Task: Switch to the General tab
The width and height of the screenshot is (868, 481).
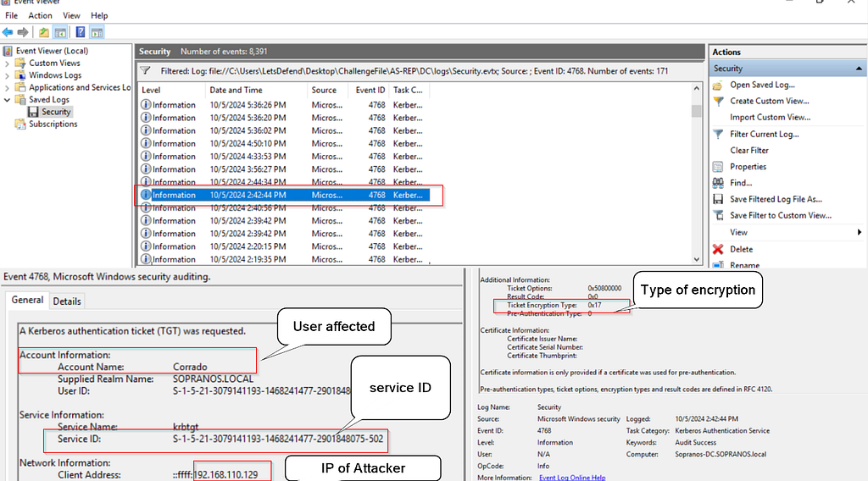Action: tap(27, 300)
